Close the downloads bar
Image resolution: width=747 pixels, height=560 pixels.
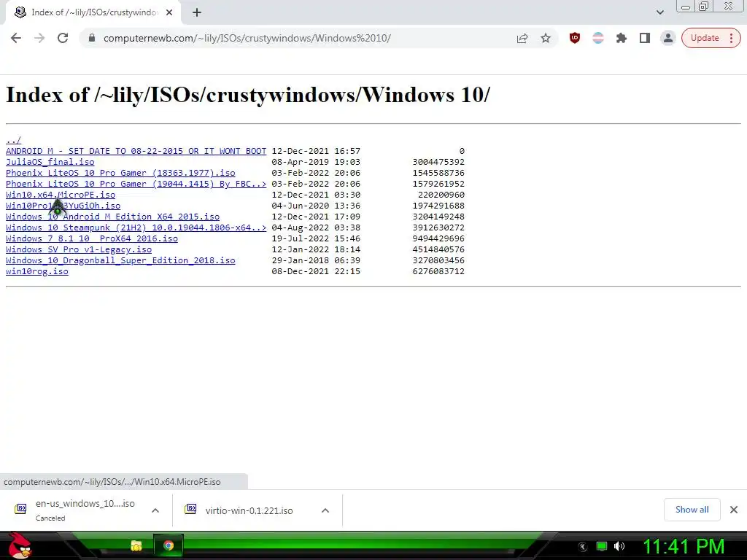click(734, 510)
